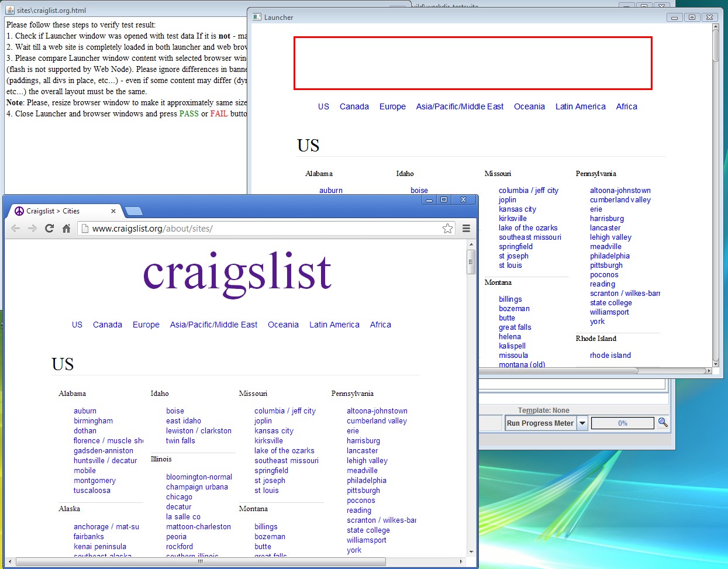
Task: Click the browser forward arrow
Action: click(x=33, y=229)
